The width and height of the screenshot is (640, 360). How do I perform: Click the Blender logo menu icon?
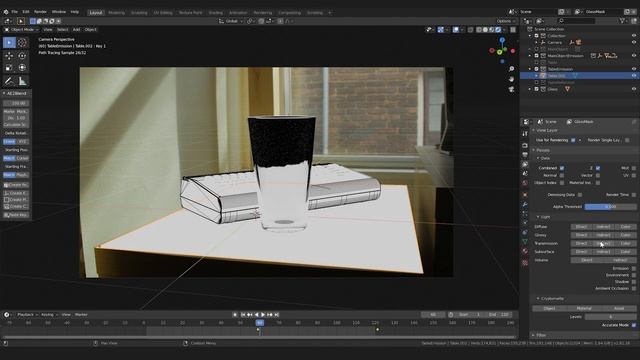coord(6,12)
